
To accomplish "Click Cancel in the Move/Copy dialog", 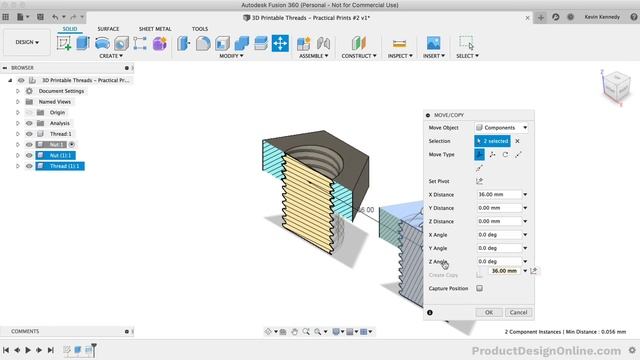I will pyautogui.click(x=518, y=312).
